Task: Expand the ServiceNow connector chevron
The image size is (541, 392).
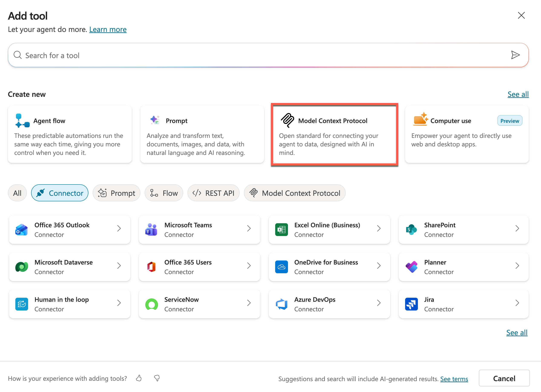Action: (x=249, y=303)
